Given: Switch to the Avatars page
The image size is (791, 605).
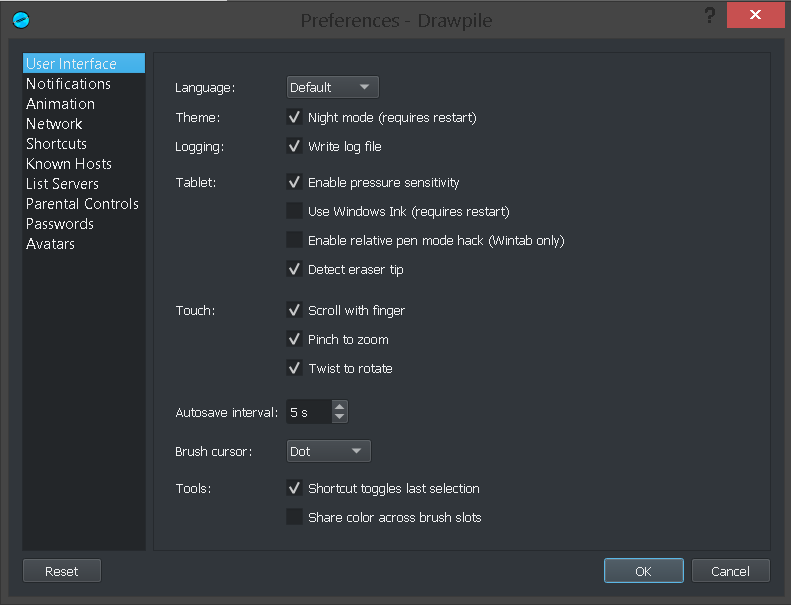Looking at the screenshot, I should point(84,244).
